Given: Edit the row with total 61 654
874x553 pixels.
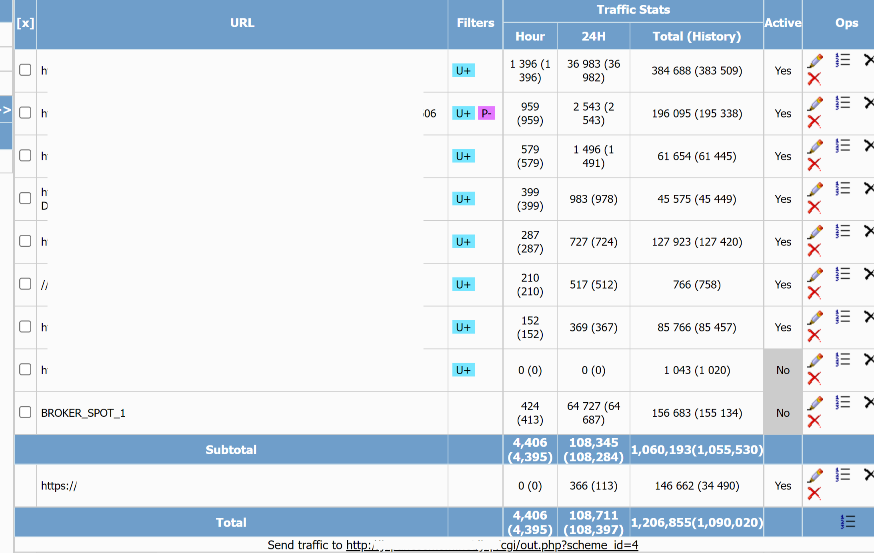Looking at the screenshot, I should point(815,147).
